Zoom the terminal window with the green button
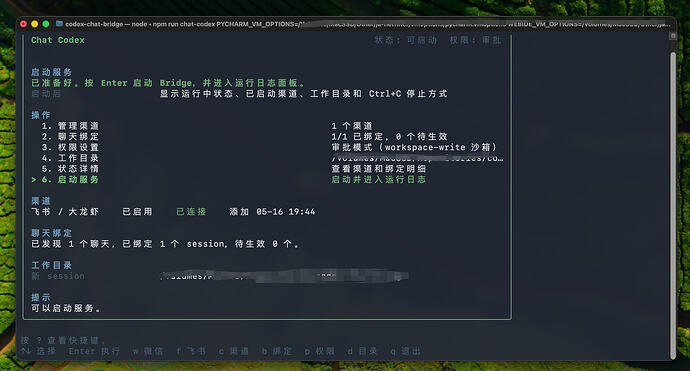This screenshot has width=690, height=371. pyautogui.click(x=45, y=24)
